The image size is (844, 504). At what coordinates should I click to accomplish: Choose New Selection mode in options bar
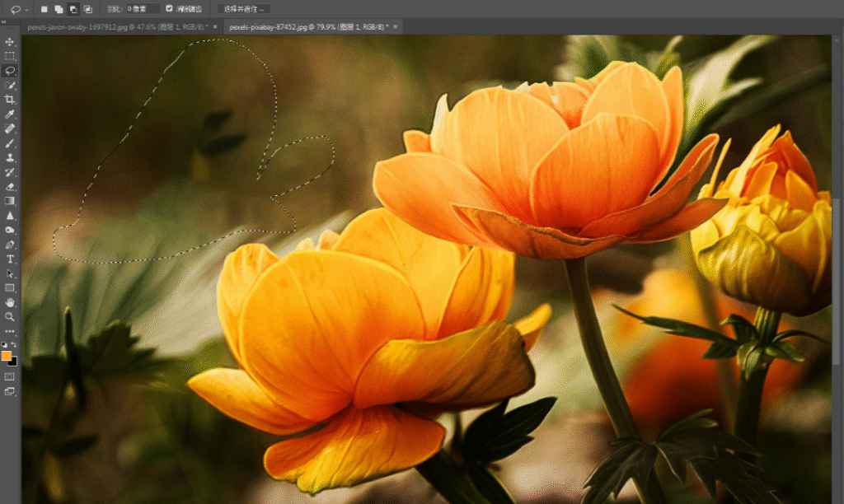(x=45, y=9)
